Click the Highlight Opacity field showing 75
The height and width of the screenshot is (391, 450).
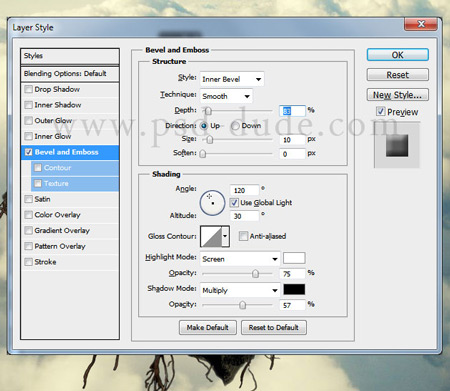click(x=292, y=274)
